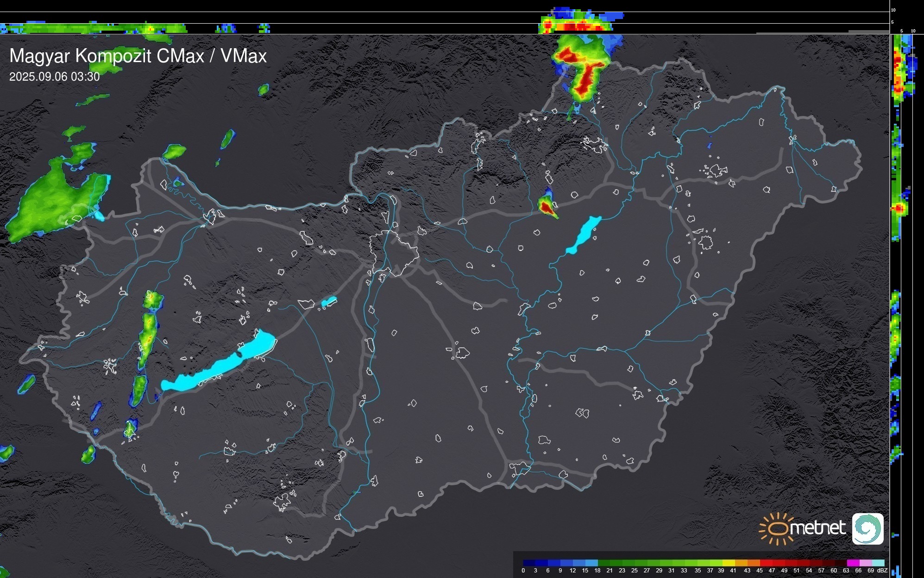Click the metnet brand name text
Viewport: 924px width, 578px height.
(x=817, y=528)
